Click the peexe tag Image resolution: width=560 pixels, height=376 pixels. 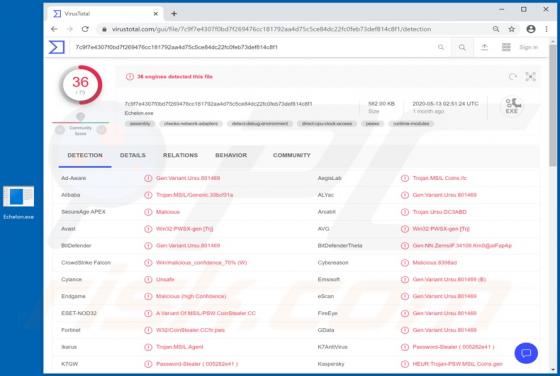tap(372, 124)
